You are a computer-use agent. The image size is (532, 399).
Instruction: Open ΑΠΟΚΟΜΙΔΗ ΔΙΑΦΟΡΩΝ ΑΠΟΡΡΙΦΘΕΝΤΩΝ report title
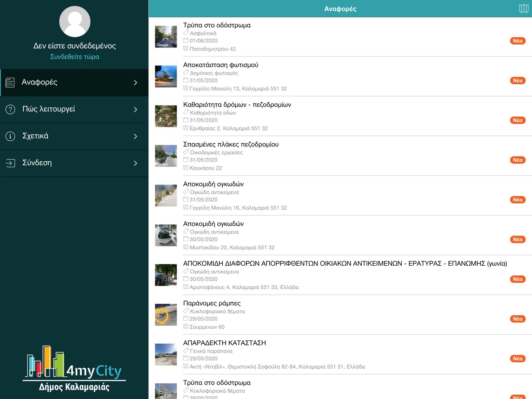coord(345,263)
